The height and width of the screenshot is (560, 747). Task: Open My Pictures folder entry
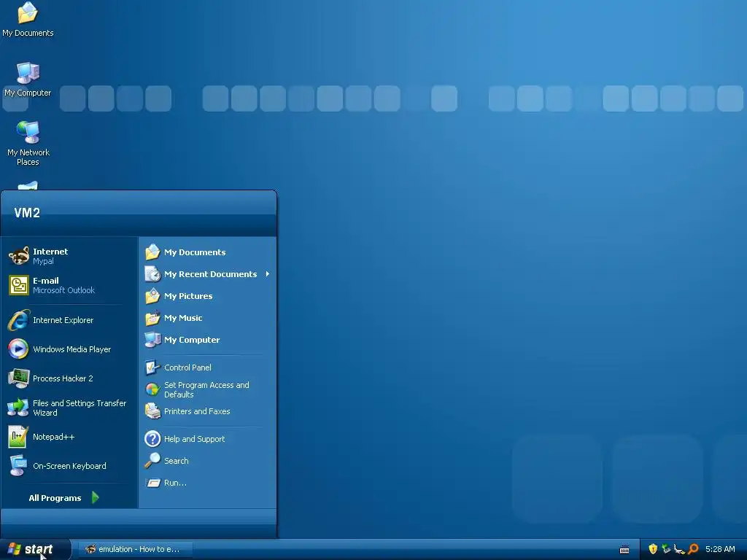coord(208,296)
